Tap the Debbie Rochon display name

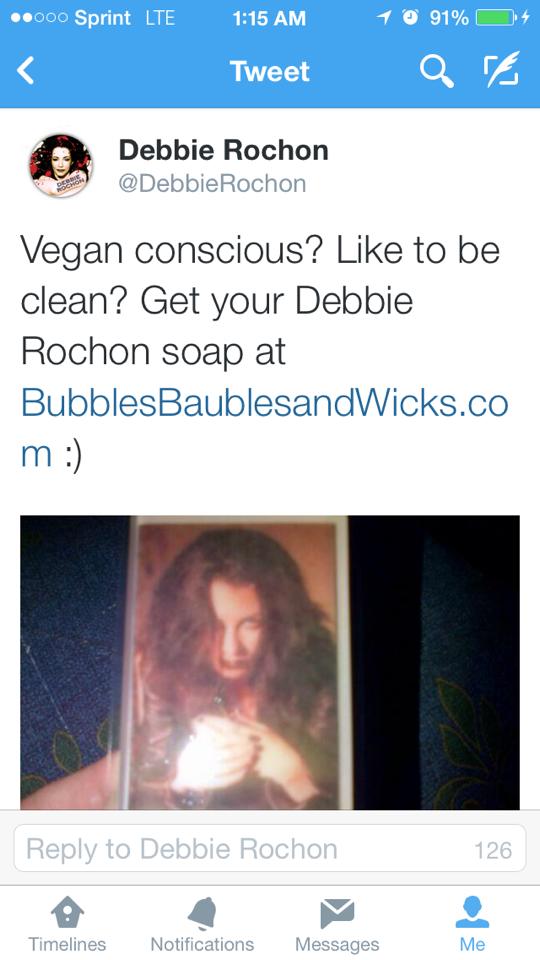point(223,150)
